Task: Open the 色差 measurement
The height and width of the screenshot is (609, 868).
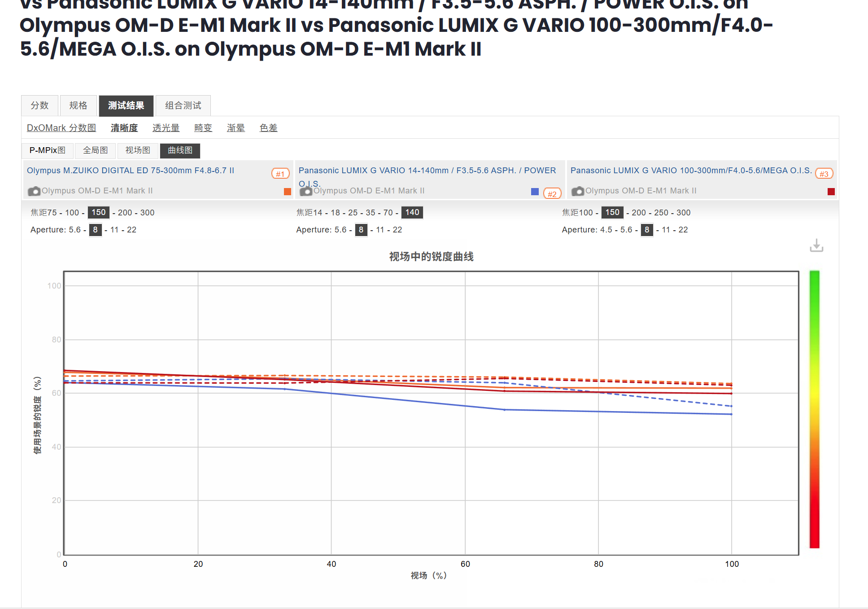Action: click(269, 128)
